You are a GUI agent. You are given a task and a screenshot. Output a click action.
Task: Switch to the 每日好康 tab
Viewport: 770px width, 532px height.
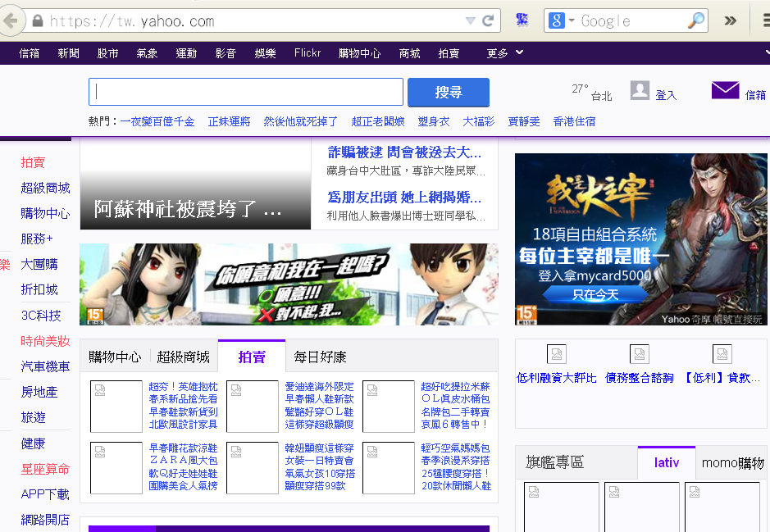(x=320, y=357)
